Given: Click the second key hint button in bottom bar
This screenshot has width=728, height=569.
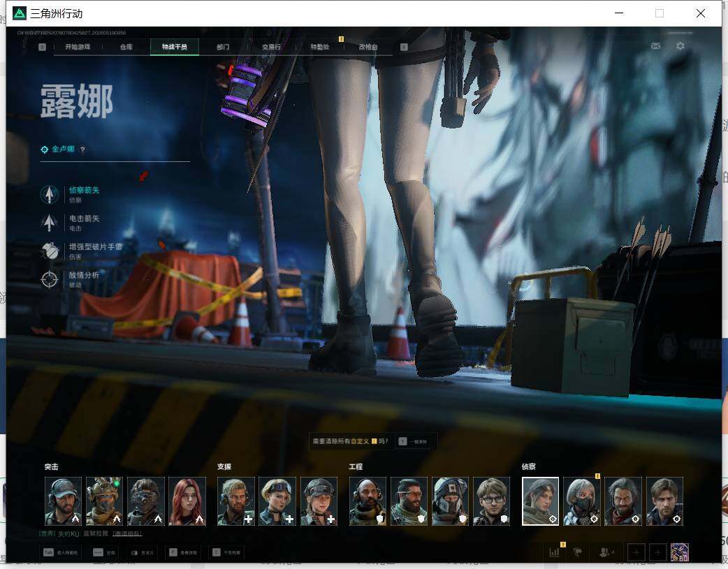Looking at the screenshot, I should tap(104, 552).
